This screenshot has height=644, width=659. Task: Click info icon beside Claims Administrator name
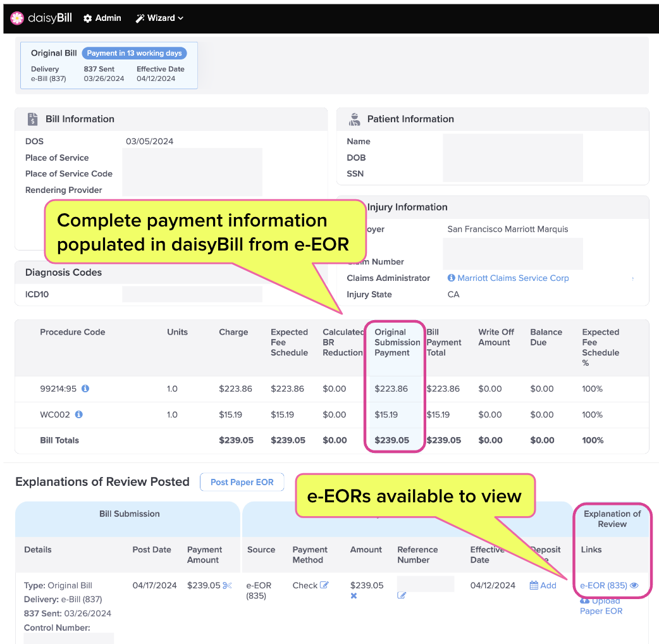click(x=452, y=278)
